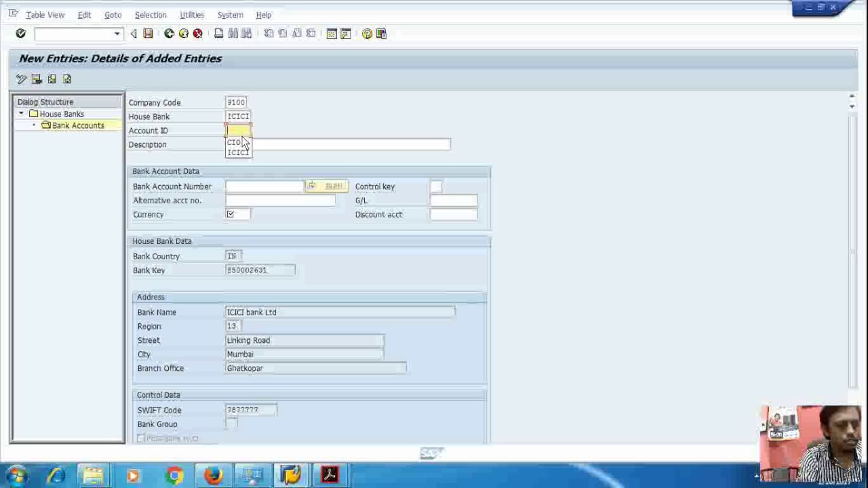The height and width of the screenshot is (488, 868).
Task: Click the Previous Page icon
Action: 283,33
